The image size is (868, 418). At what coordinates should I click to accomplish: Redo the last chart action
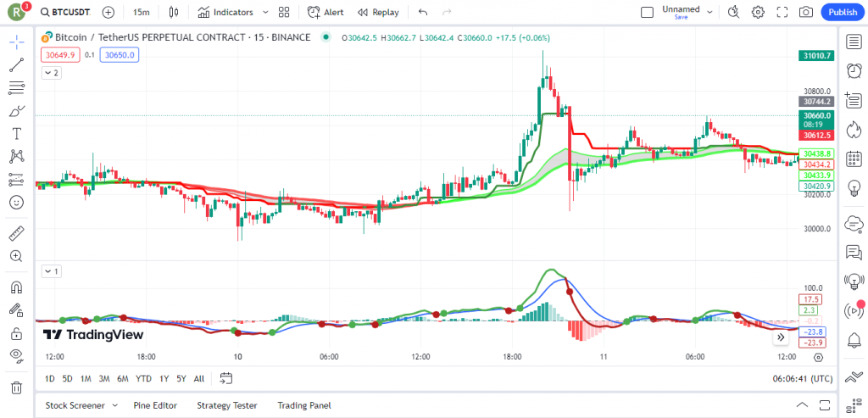coord(447,12)
